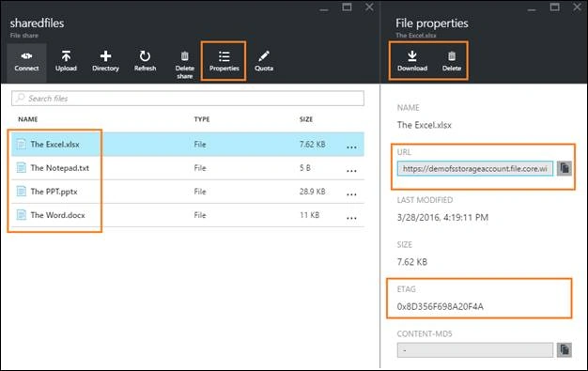Click in the Search files box
The image size is (588, 371).
click(188, 99)
